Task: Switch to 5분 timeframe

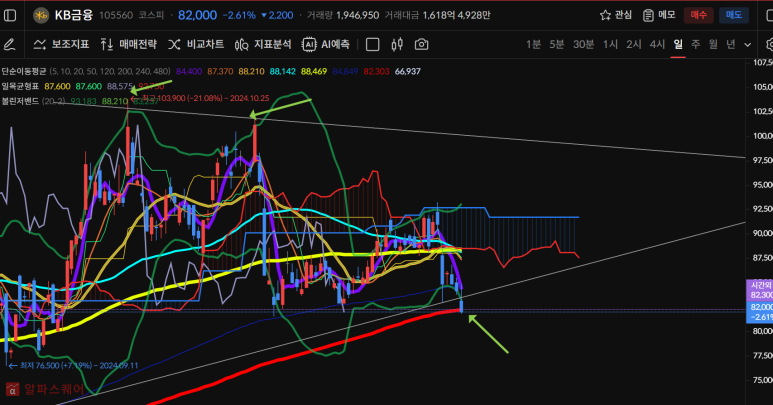Action: tap(557, 44)
